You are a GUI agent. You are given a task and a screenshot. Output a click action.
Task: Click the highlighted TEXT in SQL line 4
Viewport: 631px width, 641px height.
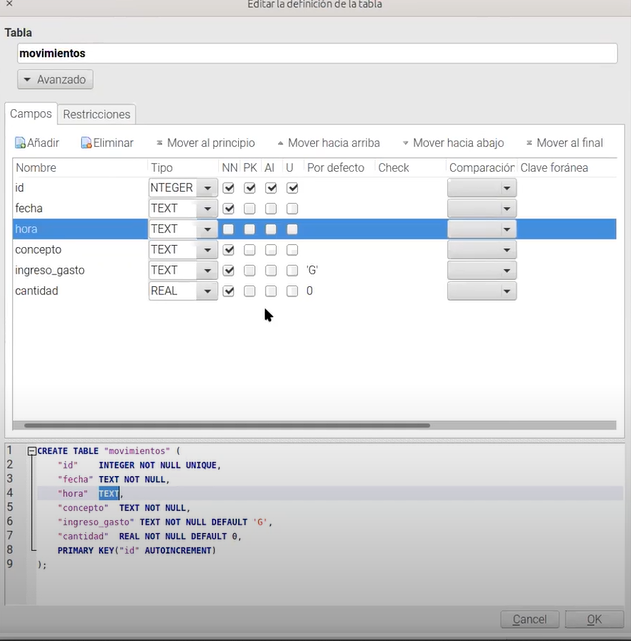(x=109, y=494)
